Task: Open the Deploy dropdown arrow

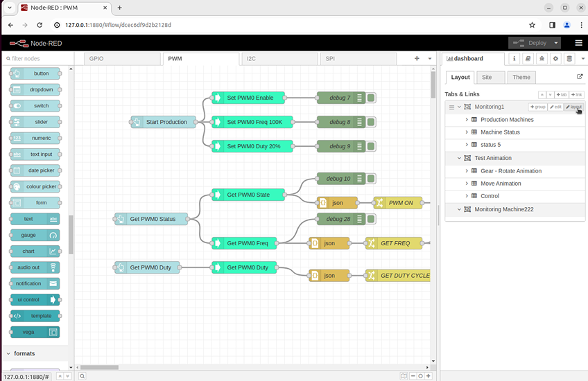Action: tap(555, 43)
